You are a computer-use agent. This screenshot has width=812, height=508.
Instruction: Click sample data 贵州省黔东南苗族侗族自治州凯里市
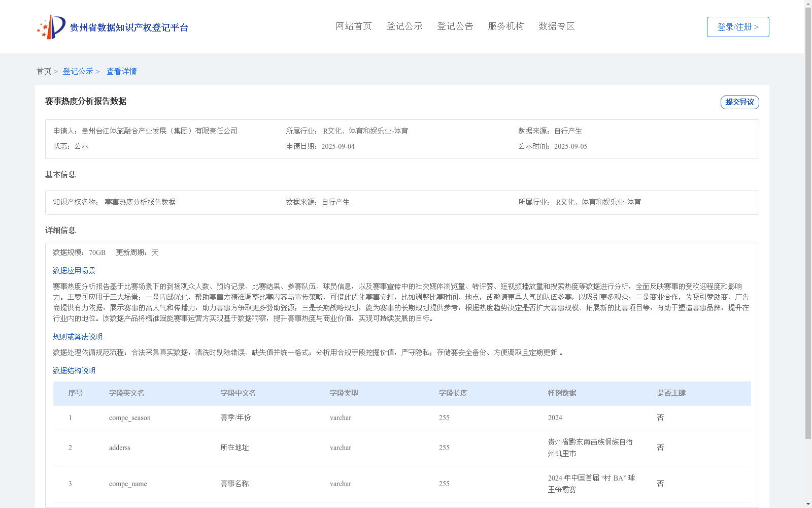coord(591,448)
